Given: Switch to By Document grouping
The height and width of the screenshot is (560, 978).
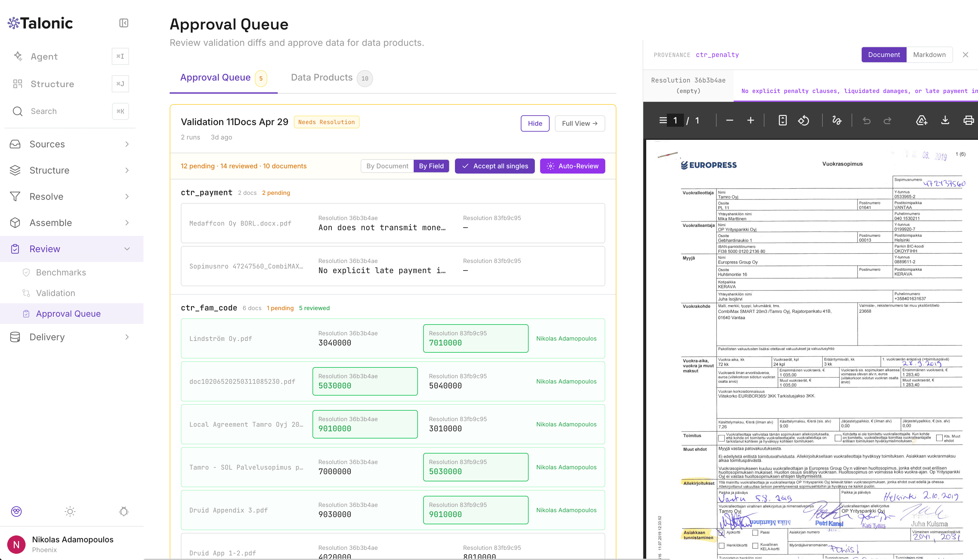Looking at the screenshot, I should pyautogui.click(x=387, y=166).
